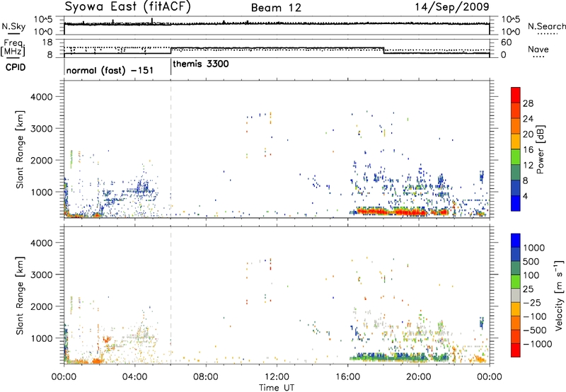Click the "N.Sky" legend label
The image size is (566, 392).
pyautogui.click(x=13, y=27)
